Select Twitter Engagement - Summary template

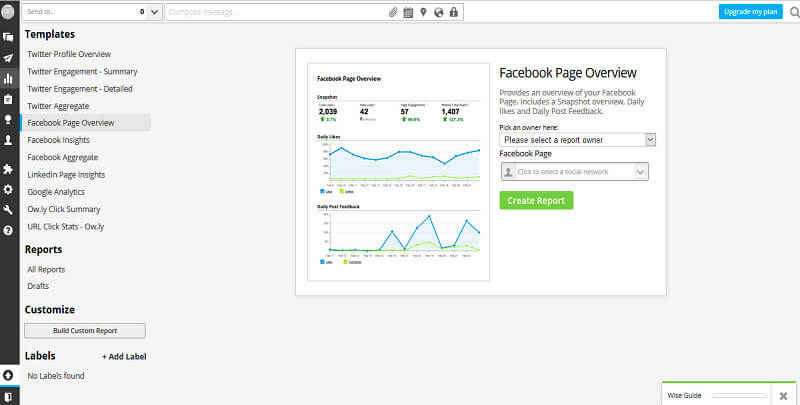[x=82, y=71]
